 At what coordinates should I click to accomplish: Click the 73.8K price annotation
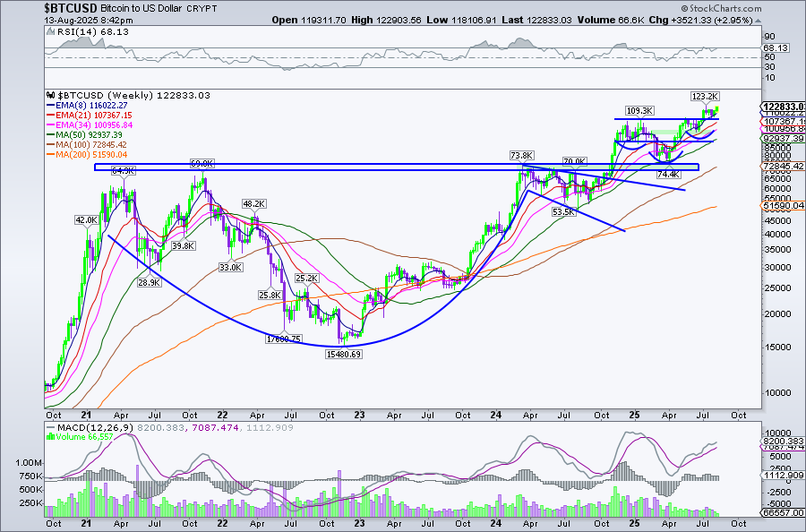coord(521,155)
